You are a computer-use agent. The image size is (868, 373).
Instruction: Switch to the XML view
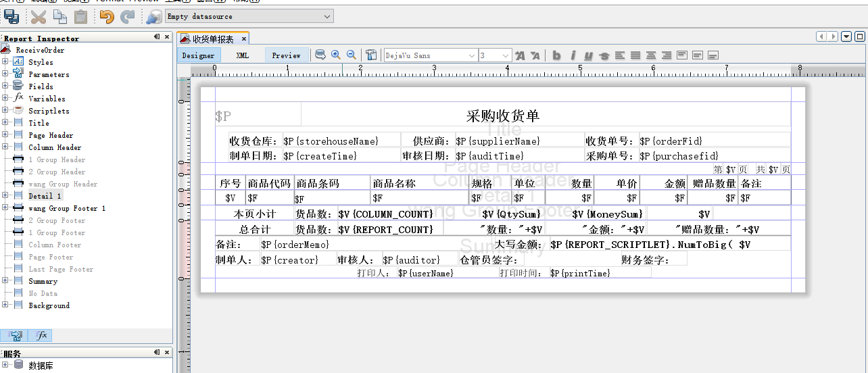tap(243, 55)
